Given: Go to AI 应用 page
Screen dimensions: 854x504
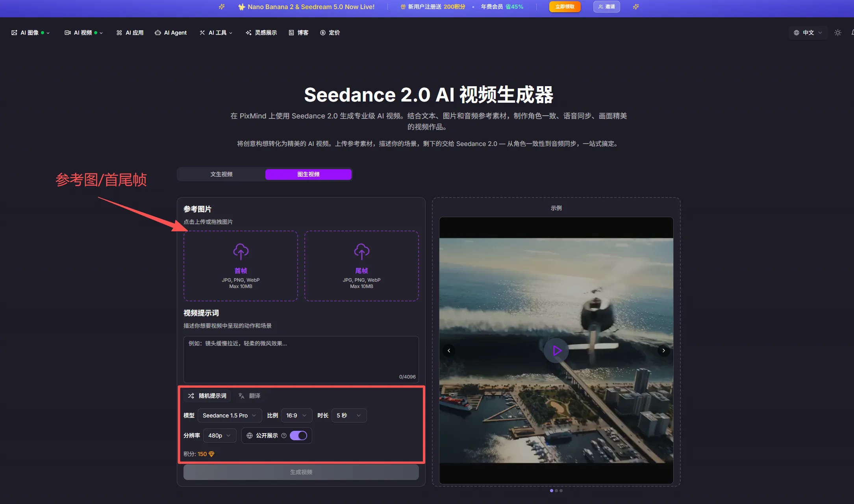Looking at the screenshot, I should click(130, 33).
